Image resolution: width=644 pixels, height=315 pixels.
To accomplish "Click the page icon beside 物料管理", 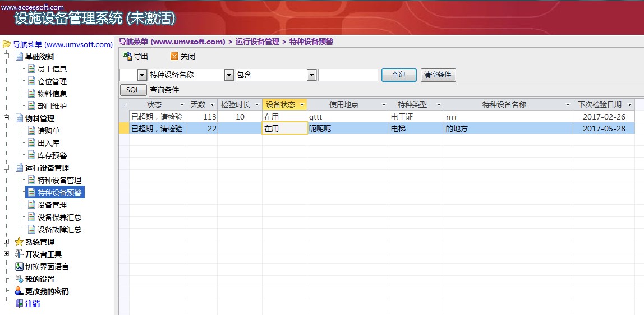I will [19, 118].
